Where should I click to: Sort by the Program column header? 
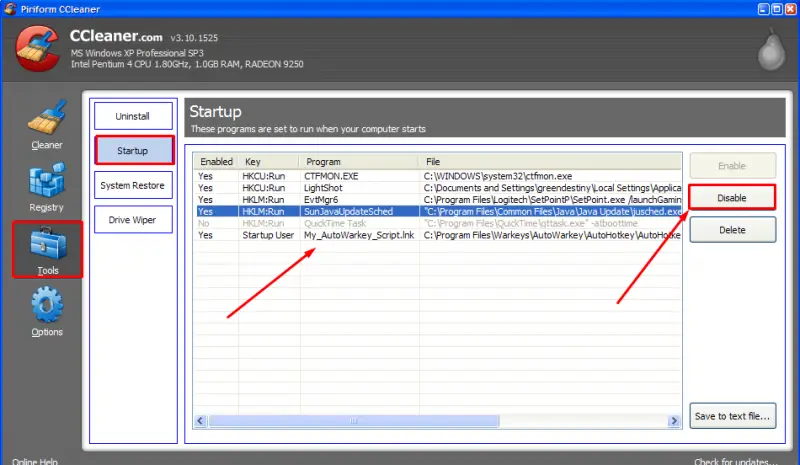360,161
